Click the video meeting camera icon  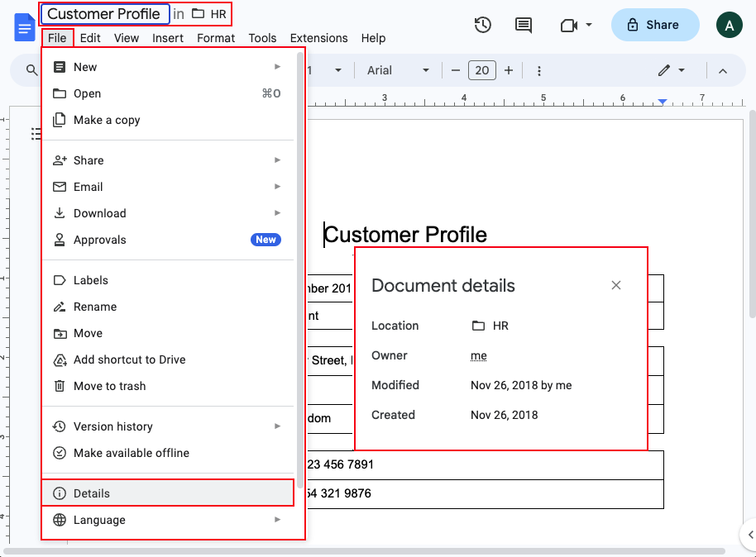[569, 25]
